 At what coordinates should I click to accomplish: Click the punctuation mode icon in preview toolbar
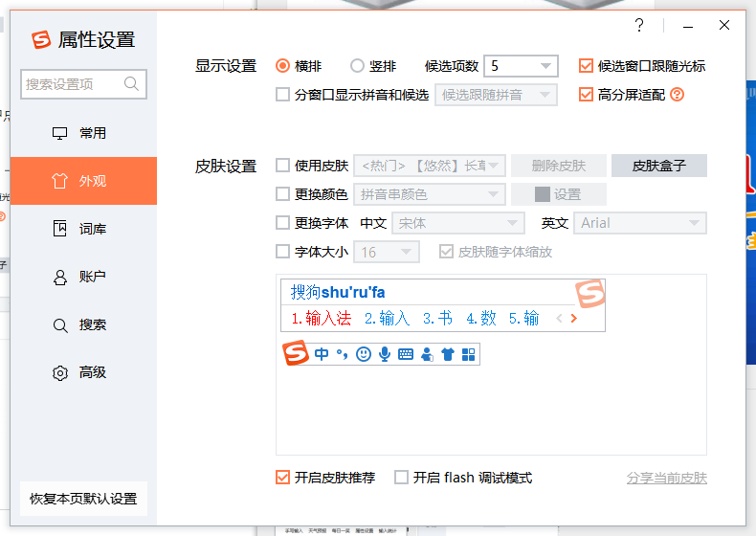(343, 354)
